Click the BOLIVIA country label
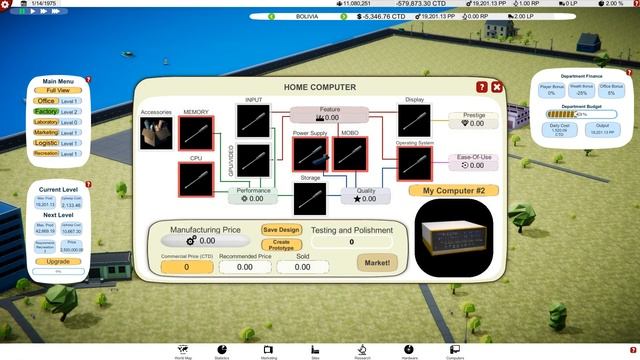The height and width of the screenshot is (360, 640). 307,17
